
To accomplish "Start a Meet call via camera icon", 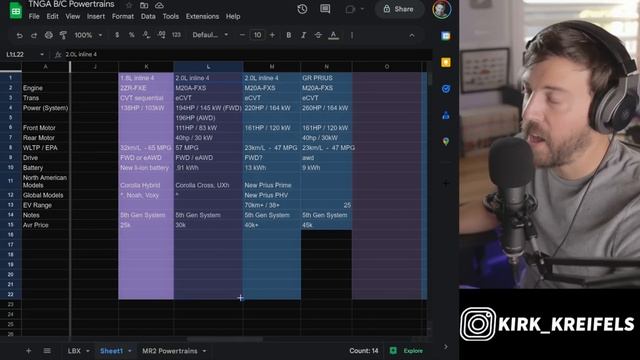I will coord(350,9).
